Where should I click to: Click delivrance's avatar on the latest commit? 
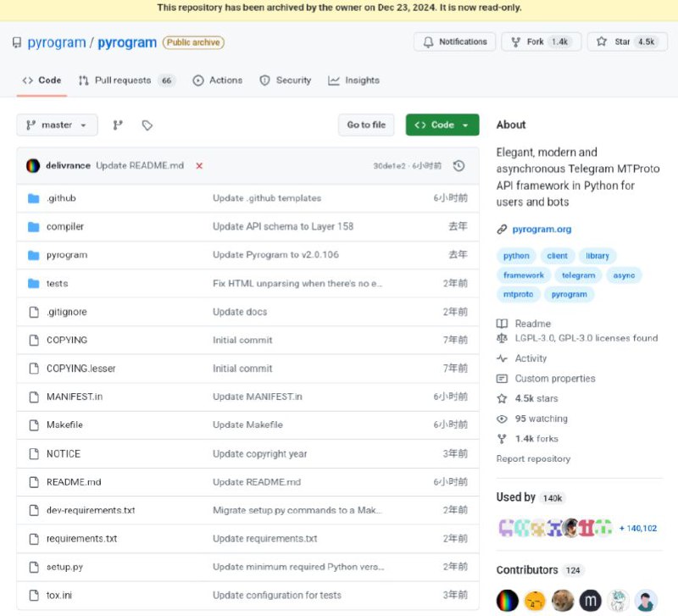35,165
